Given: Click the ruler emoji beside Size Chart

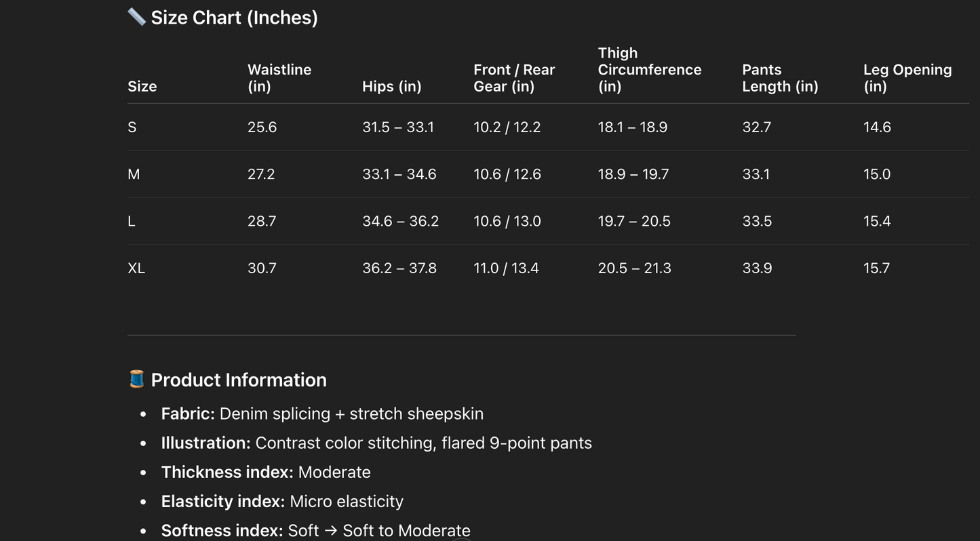Looking at the screenshot, I should pos(136,17).
